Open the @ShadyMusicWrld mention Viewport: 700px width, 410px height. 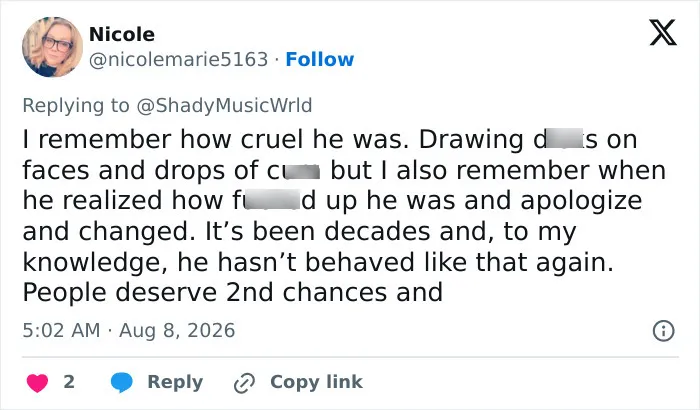pos(224,106)
